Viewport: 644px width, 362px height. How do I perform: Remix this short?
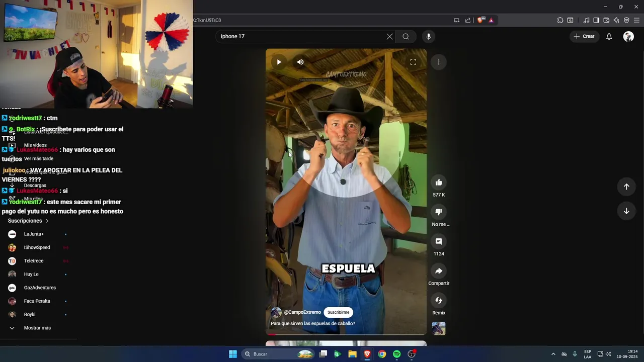tap(439, 300)
